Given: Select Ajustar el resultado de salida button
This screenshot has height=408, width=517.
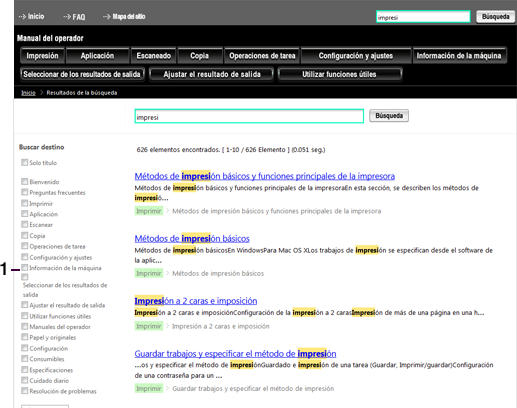Looking at the screenshot, I should coord(211,74).
